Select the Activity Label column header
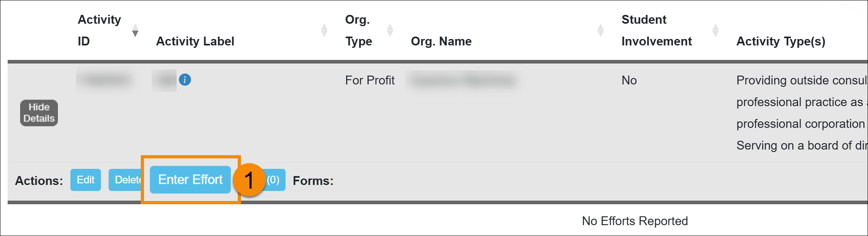 (195, 41)
